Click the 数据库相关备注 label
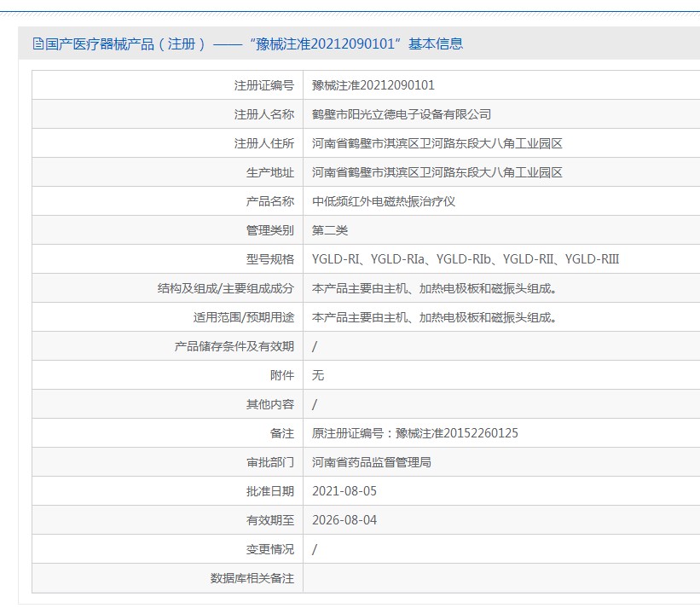Image resolution: width=700 pixels, height=608 pixels. tap(252, 578)
